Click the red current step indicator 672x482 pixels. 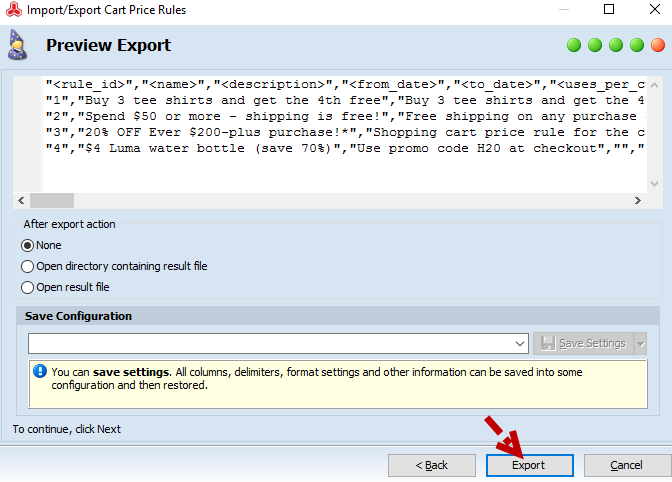point(658,45)
